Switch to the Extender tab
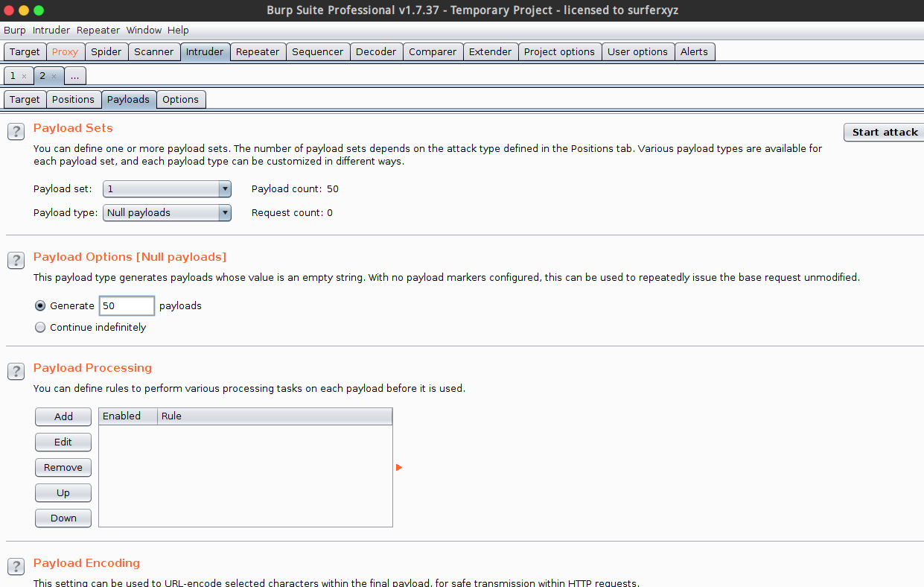 491,52
